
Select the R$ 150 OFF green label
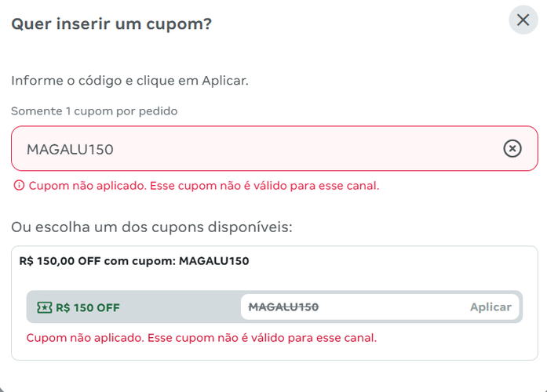pyautogui.click(x=87, y=307)
